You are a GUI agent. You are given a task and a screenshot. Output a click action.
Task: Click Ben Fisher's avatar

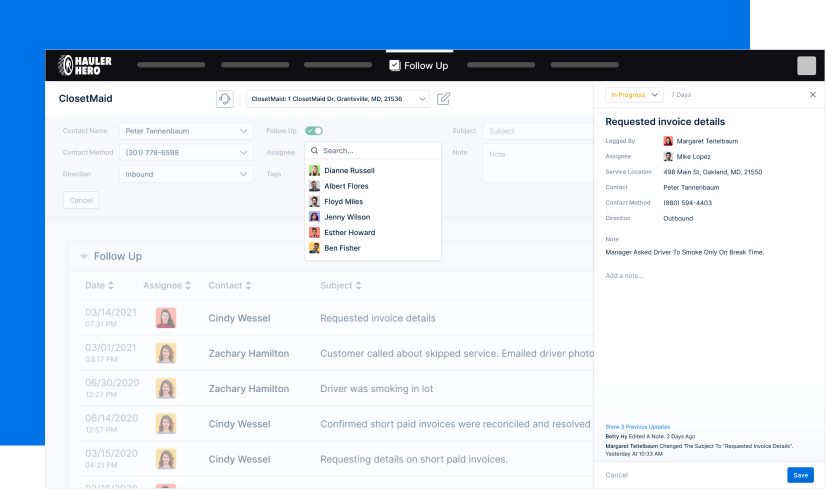pyautogui.click(x=314, y=248)
